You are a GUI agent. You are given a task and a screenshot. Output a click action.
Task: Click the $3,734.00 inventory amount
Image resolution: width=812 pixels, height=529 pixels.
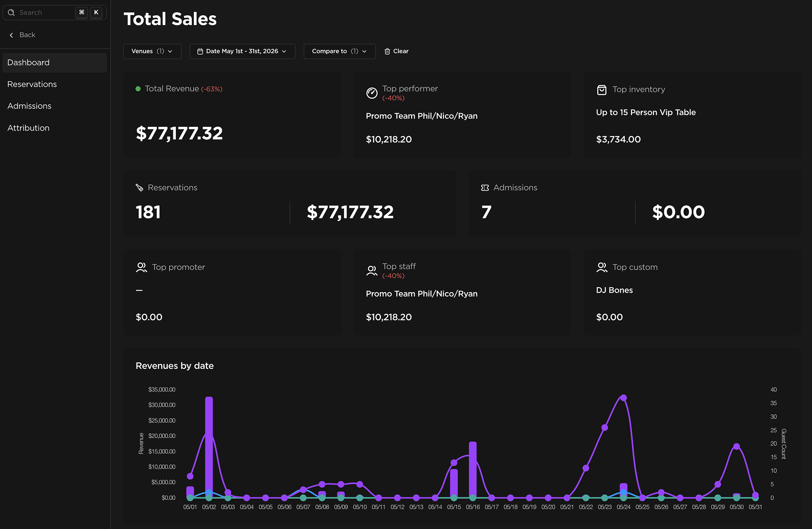(618, 139)
